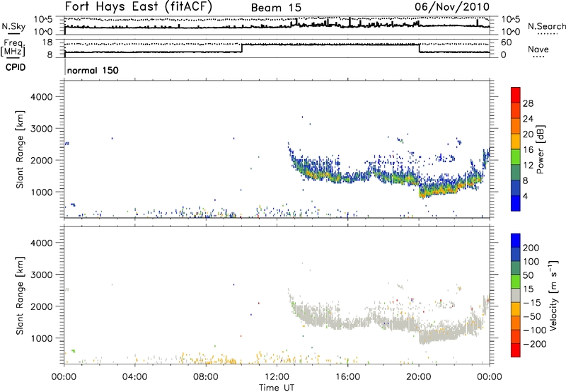Screen dimensions: 566x392
Task: Click the 'Freq. [MHz]' axis label
Action: coord(14,48)
